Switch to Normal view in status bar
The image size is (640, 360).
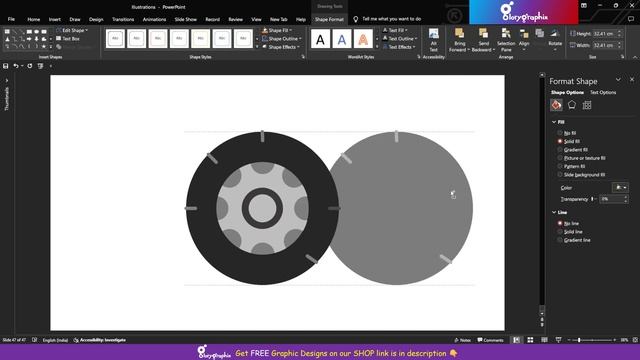point(516,340)
